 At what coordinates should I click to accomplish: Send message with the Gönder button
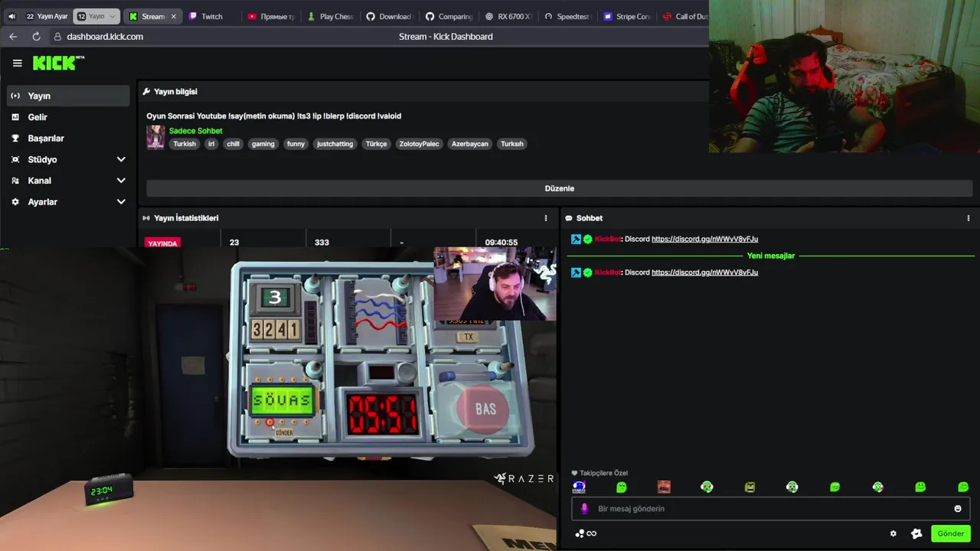(951, 533)
